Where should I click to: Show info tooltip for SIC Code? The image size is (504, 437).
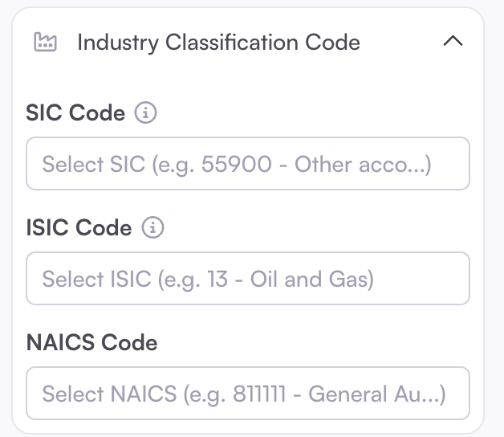tap(145, 113)
